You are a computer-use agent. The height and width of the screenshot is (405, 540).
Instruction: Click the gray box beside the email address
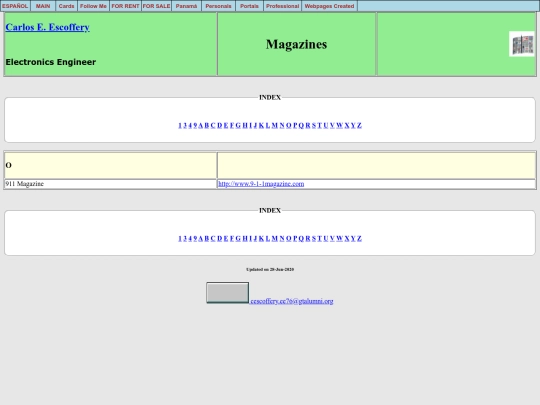[228, 293]
